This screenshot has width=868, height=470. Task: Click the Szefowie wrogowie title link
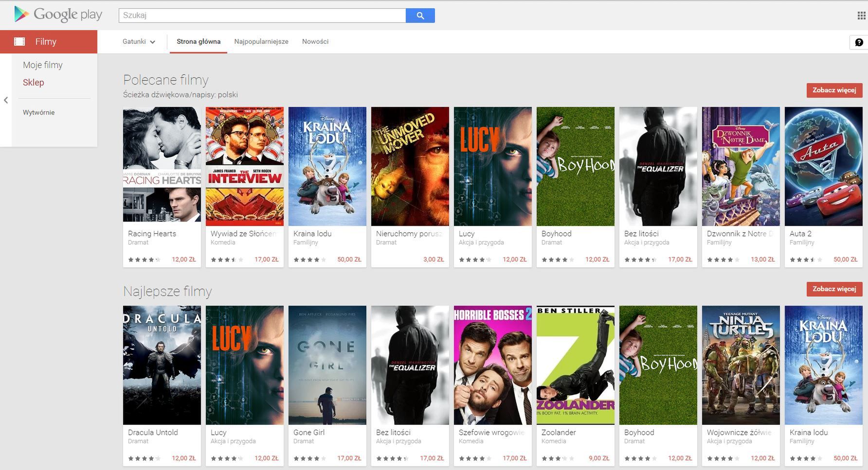(491, 433)
